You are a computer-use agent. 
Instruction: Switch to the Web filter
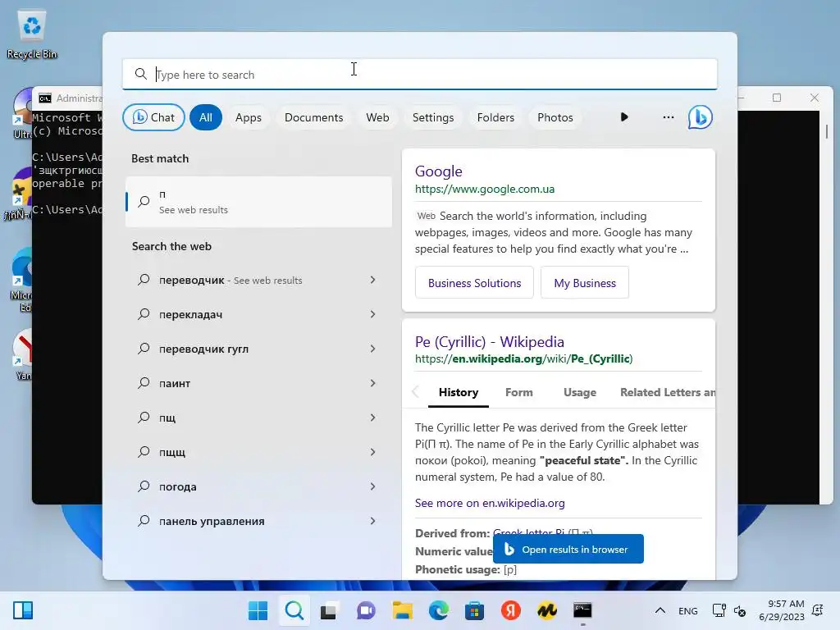[x=377, y=117]
